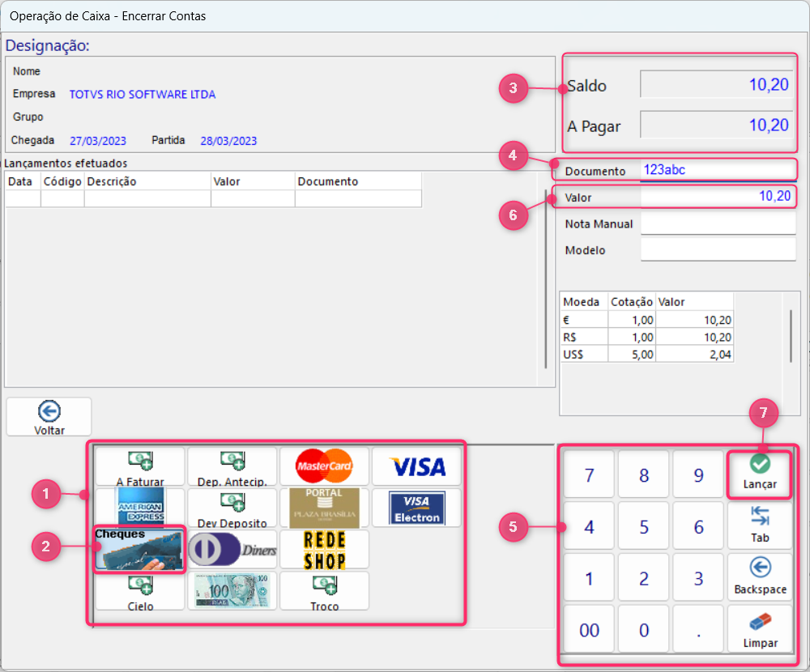Choose Dev Deposito payment option
This screenshot has width=810, height=672.
coord(232,508)
